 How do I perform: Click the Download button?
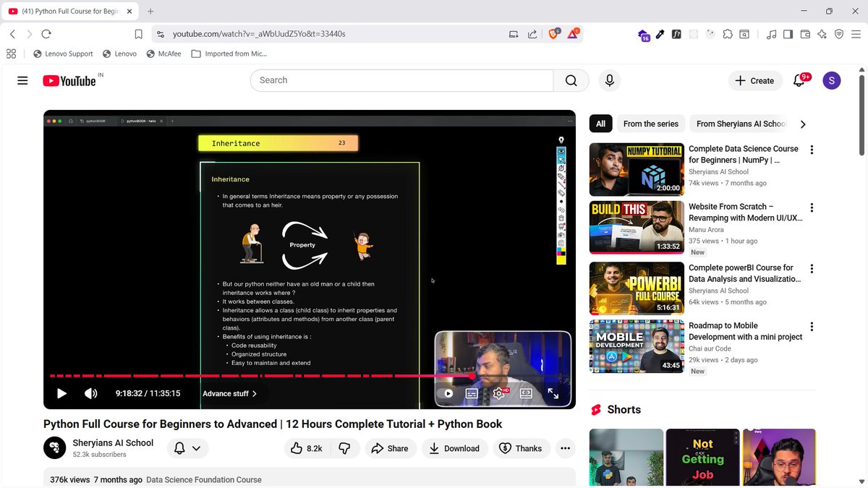[454, 448]
